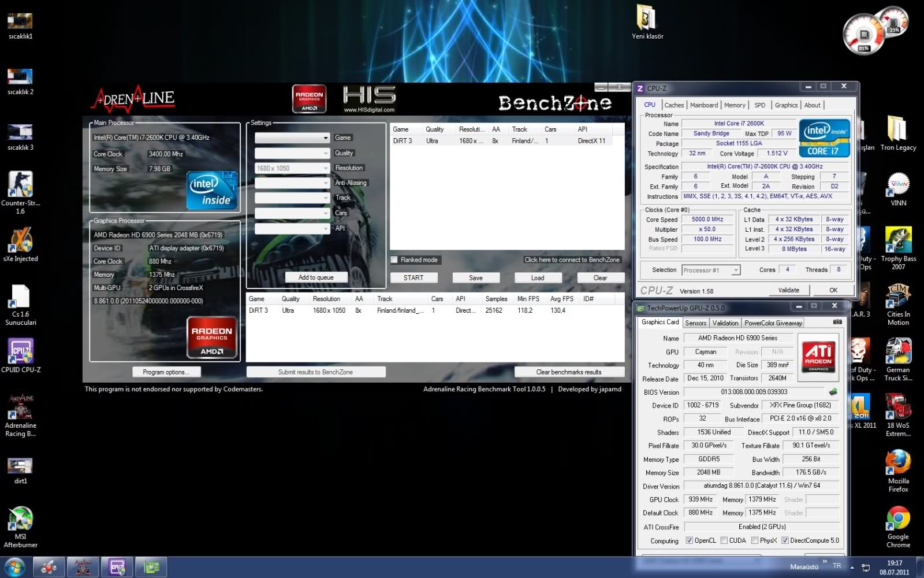Expand the Anti-Aliasing dropdown
This screenshot has width=924, height=578.
coord(292,183)
